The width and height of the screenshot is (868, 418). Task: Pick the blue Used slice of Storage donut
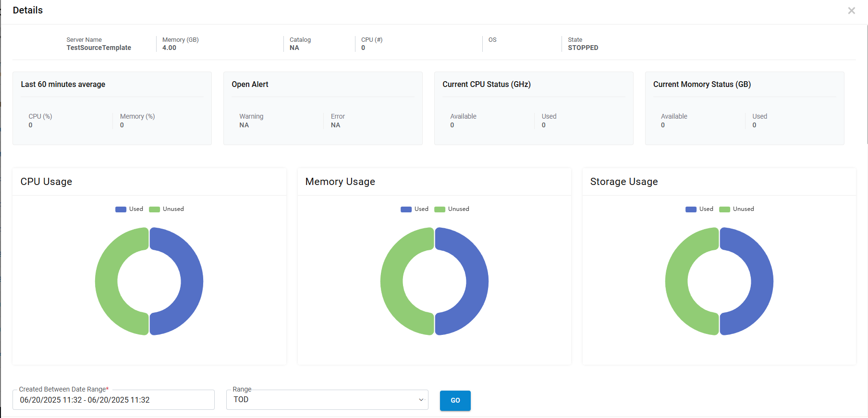click(x=762, y=281)
